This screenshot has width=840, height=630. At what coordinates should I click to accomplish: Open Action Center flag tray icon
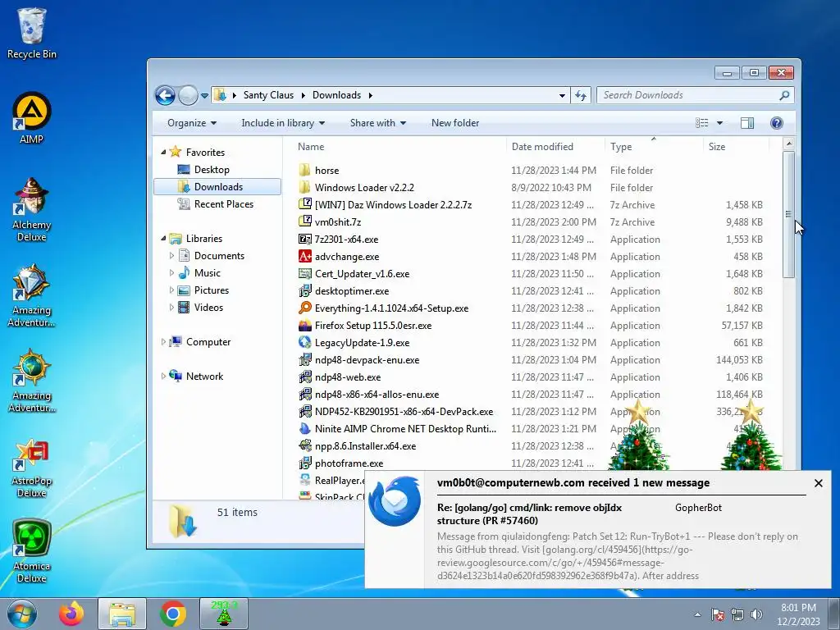point(718,614)
